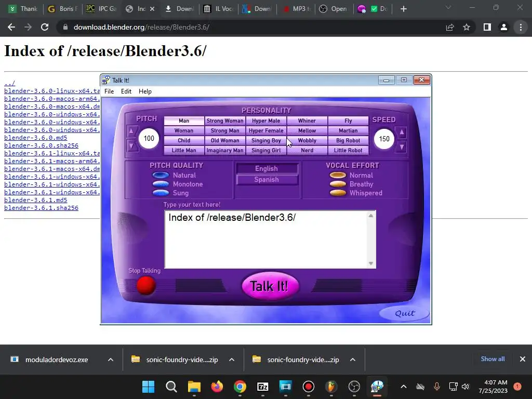532x399 pixels.
Task: Open OBS Studio from the taskbar
Action: click(354, 387)
